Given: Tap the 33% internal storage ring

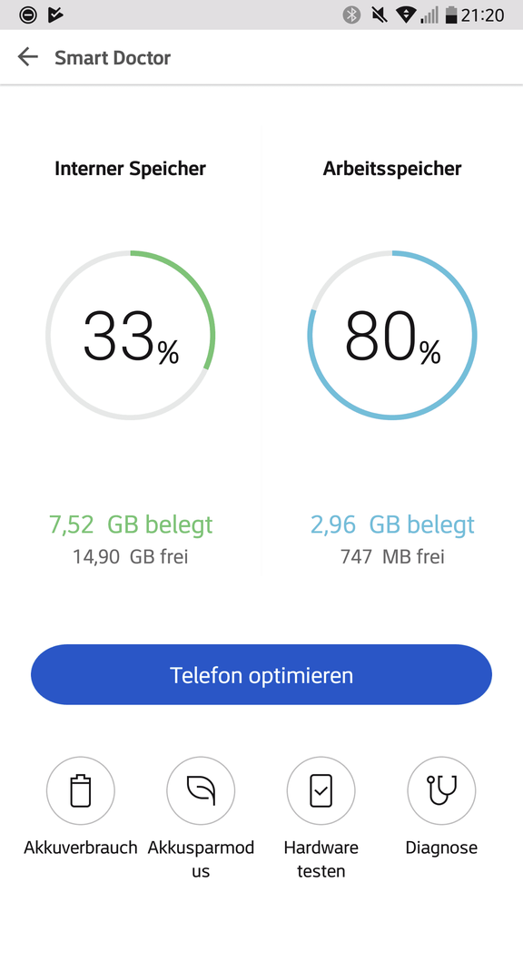Looking at the screenshot, I should pyautogui.click(x=130, y=336).
